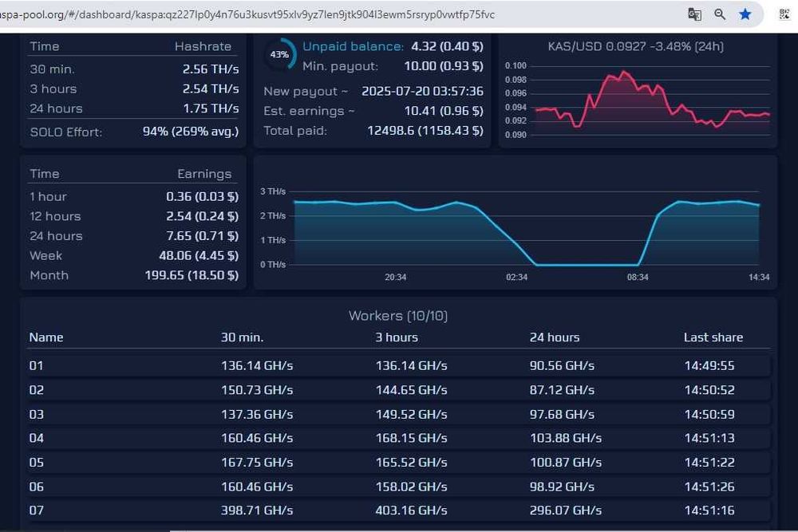Sort workers by the '24 hours' column header
The image size is (798, 532).
[555, 337]
